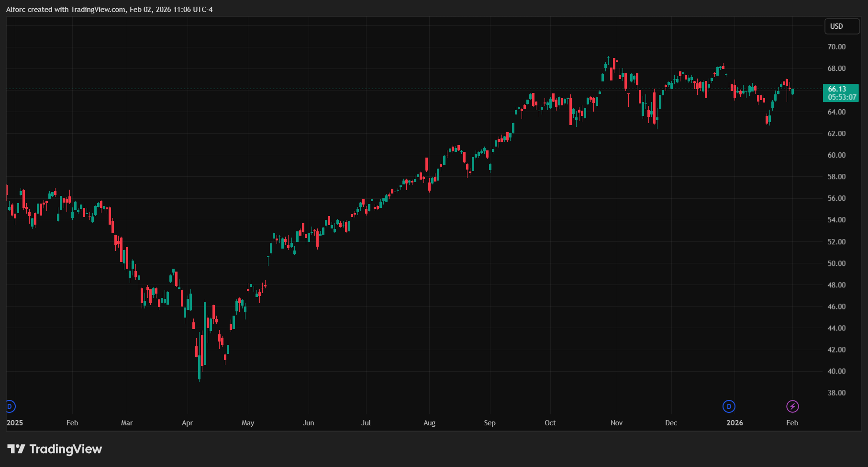Click the 44.00 price axis label
The image size is (868, 467).
[836, 328]
